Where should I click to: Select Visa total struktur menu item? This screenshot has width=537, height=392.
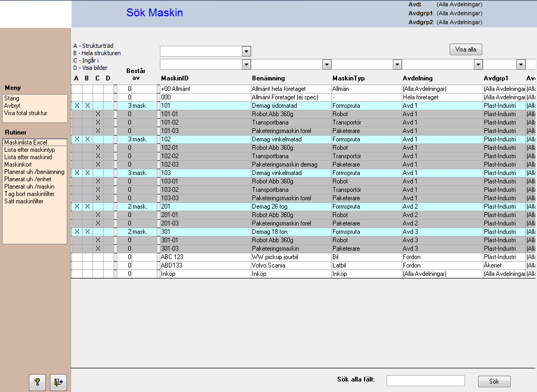pyautogui.click(x=26, y=113)
